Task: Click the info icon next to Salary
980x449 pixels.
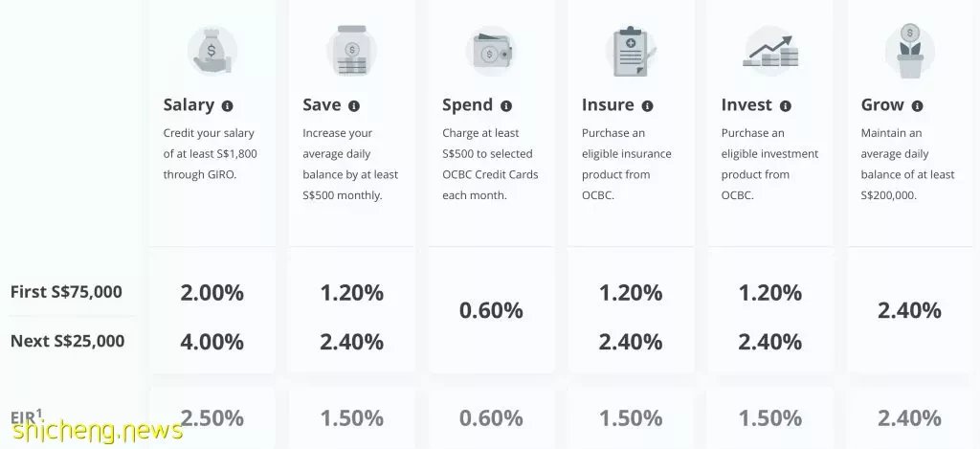Action: tap(228, 106)
